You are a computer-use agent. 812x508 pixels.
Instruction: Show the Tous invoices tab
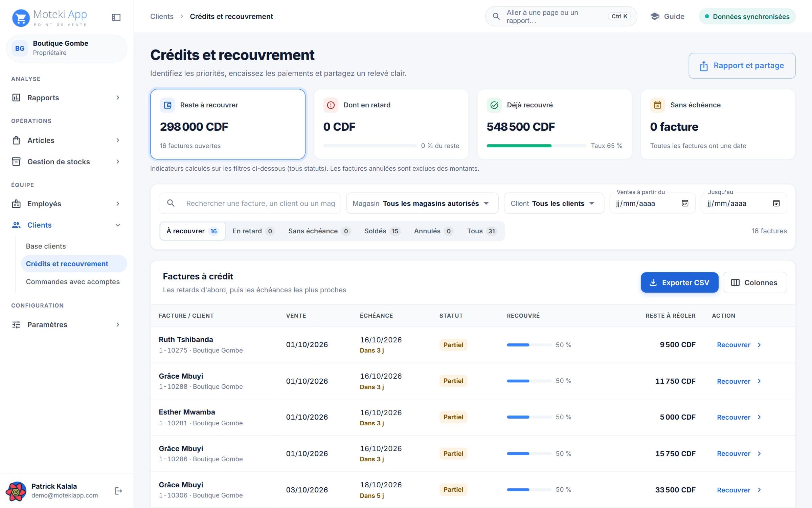click(x=481, y=231)
